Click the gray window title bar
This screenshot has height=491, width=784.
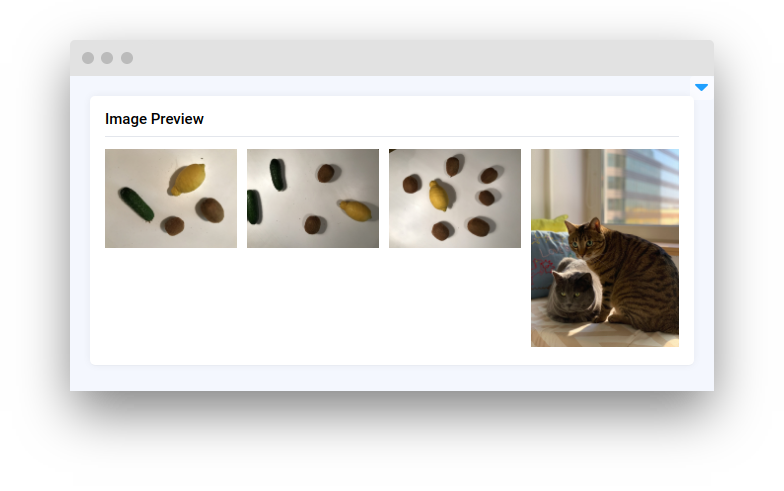point(392,58)
